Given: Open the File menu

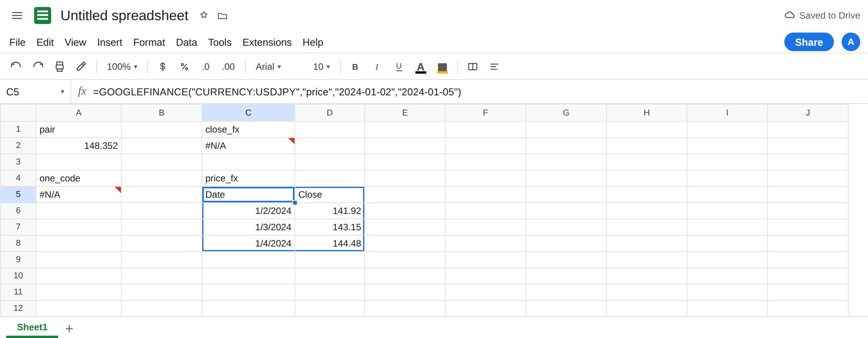Looking at the screenshot, I should pos(17,42).
